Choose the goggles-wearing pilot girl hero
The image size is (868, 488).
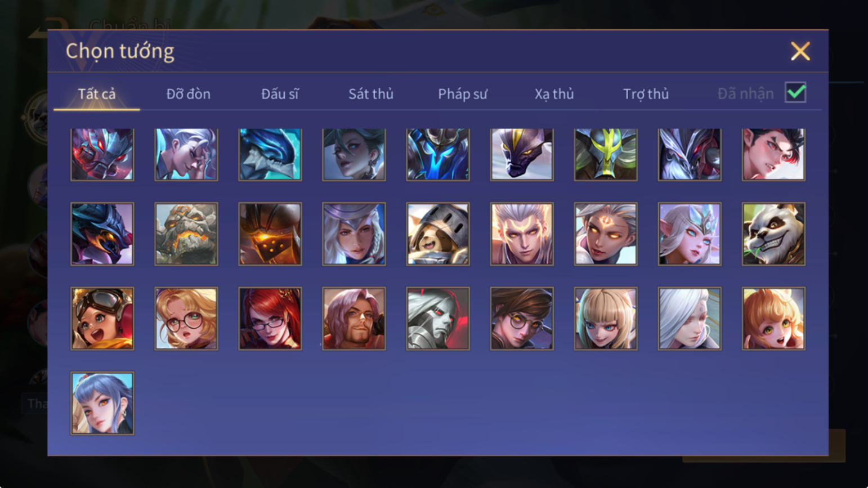pyautogui.click(x=102, y=319)
